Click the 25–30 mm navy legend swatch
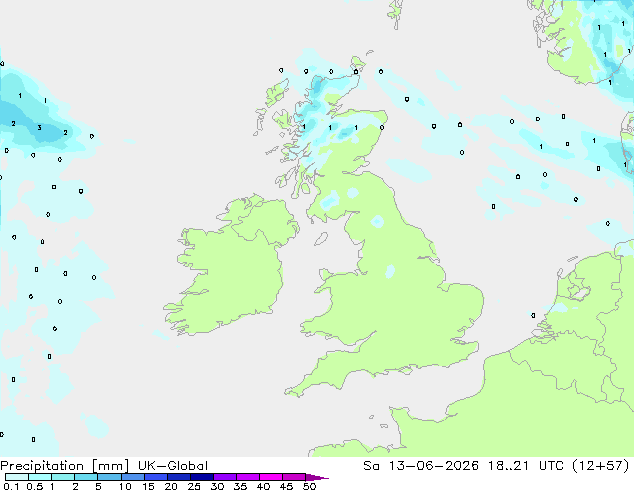Image resolution: width=634 pixels, height=490 pixels. (202, 477)
